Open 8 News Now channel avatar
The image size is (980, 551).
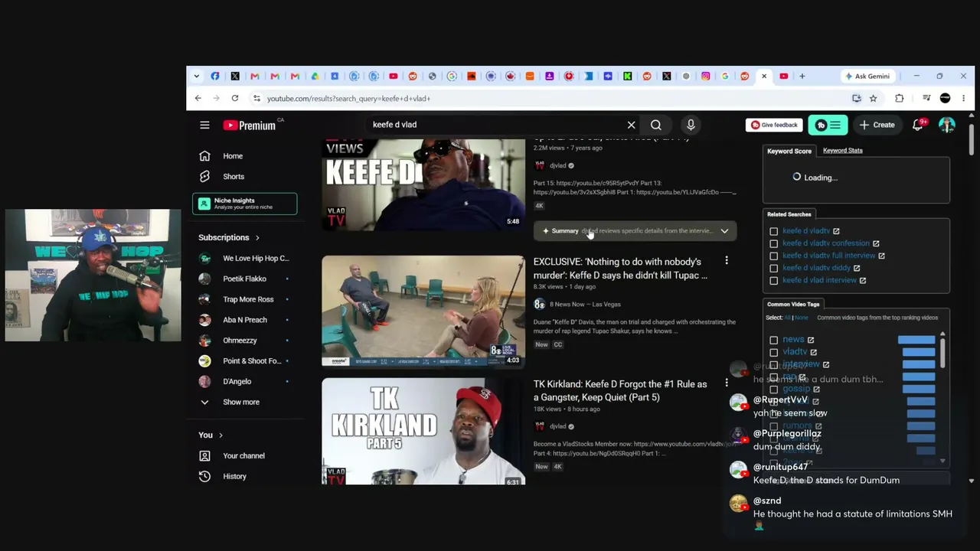click(x=539, y=304)
